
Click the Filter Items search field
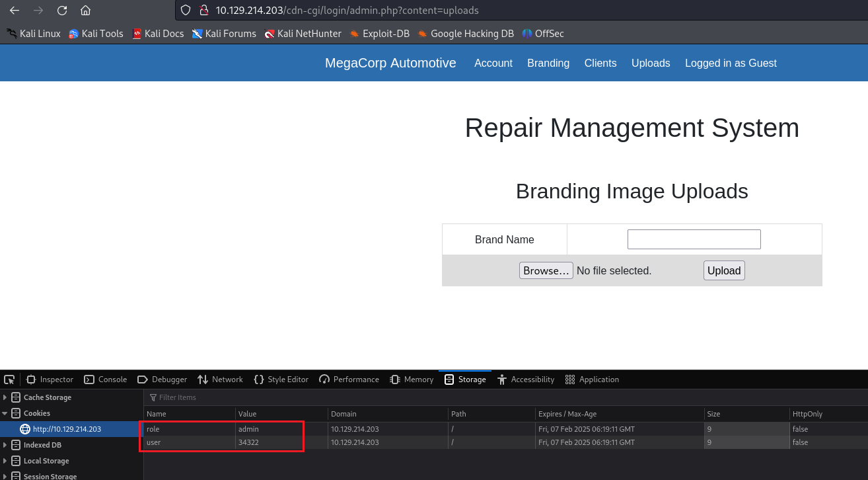point(505,397)
